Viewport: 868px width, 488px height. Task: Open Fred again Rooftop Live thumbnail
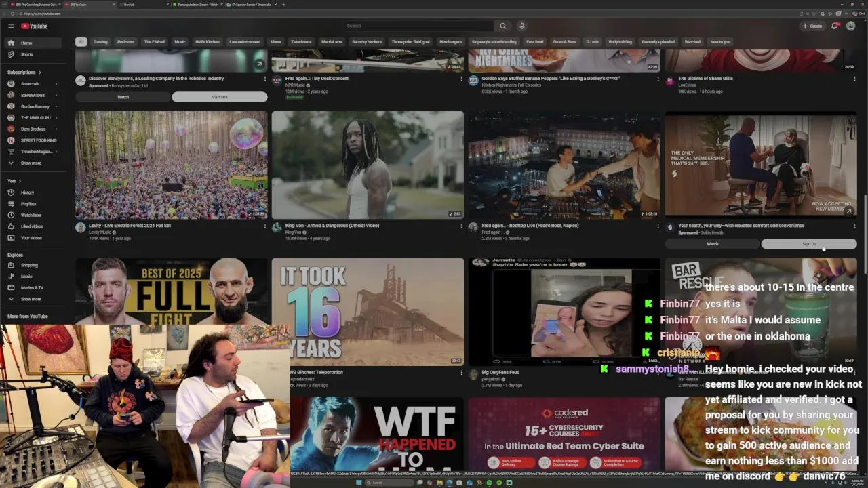pyautogui.click(x=564, y=165)
